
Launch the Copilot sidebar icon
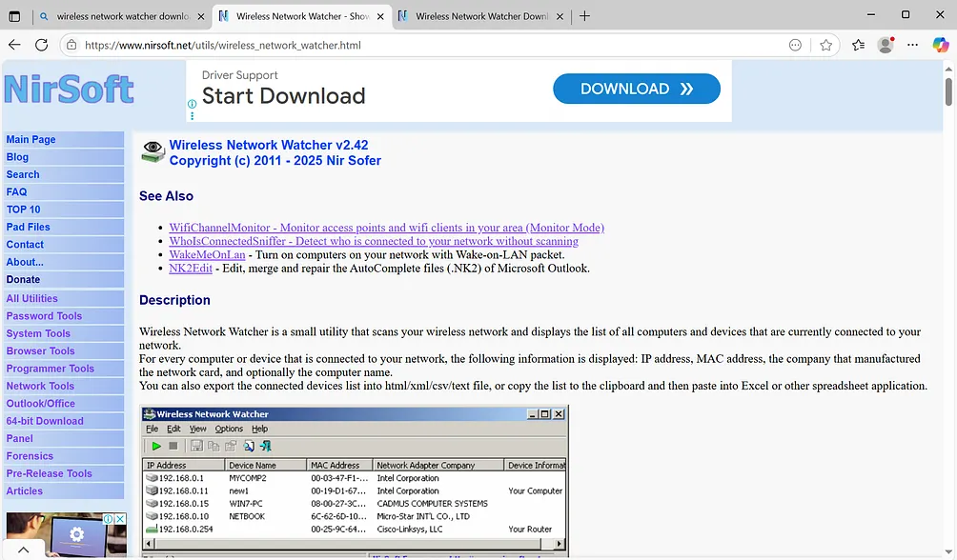pyautogui.click(x=941, y=45)
